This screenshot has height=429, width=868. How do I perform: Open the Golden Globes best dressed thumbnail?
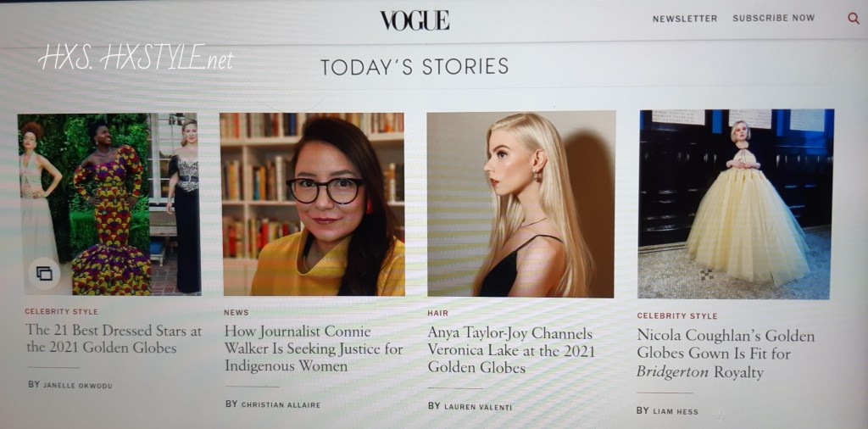109,204
